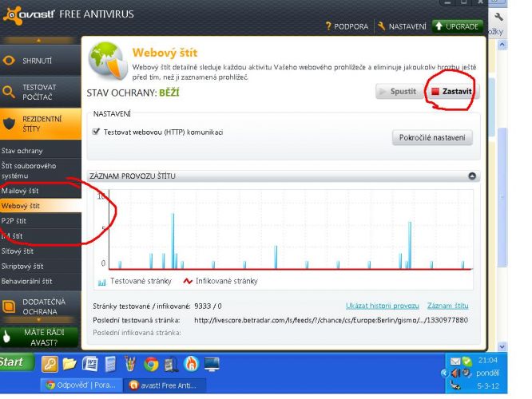Click the green check tray icon
Viewport: 532px width, 399px height.
click(466, 361)
